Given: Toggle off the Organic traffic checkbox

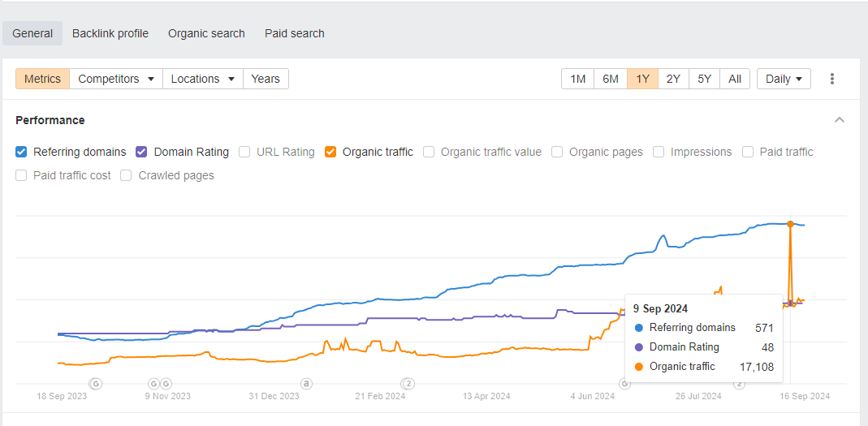Looking at the screenshot, I should pos(330,152).
